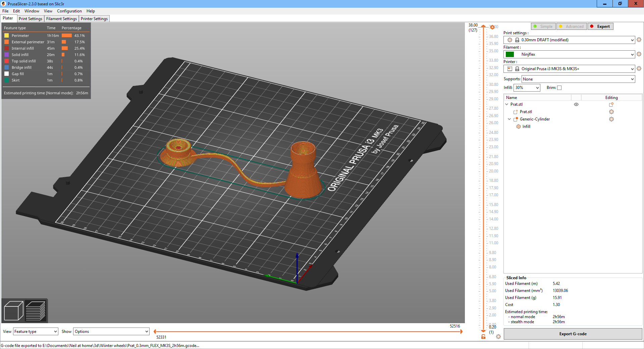Click the add color change plus marker
644x349 pixels.
492,27
